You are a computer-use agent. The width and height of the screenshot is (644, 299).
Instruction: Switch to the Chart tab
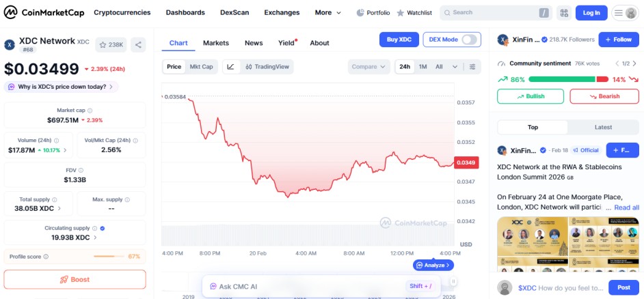tap(178, 43)
